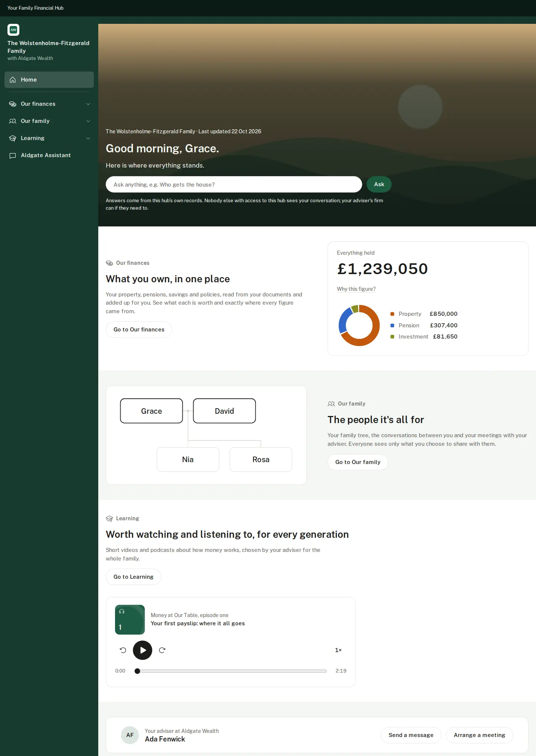Click the Ask button
Screen dimensions: 536x756
coord(379,184)
